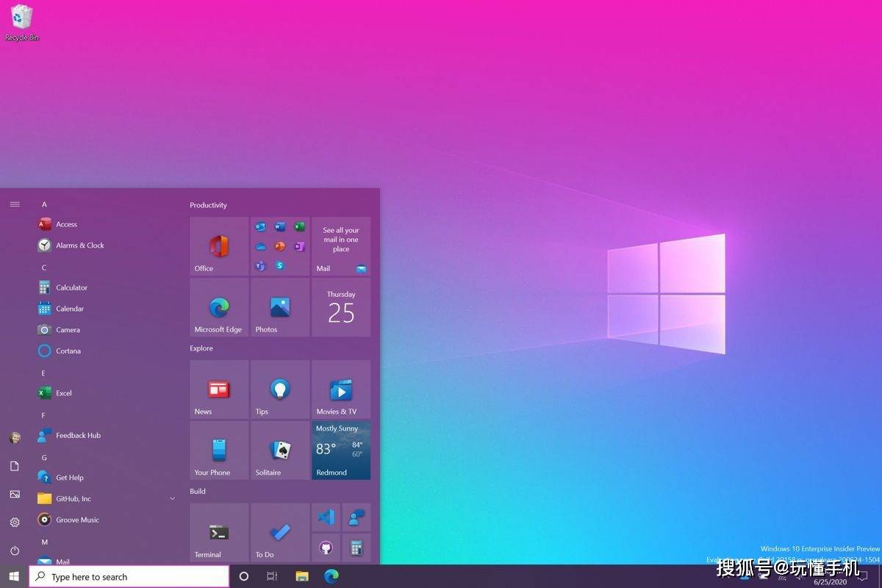
Task: Select the Build group header
Action: 198,491
